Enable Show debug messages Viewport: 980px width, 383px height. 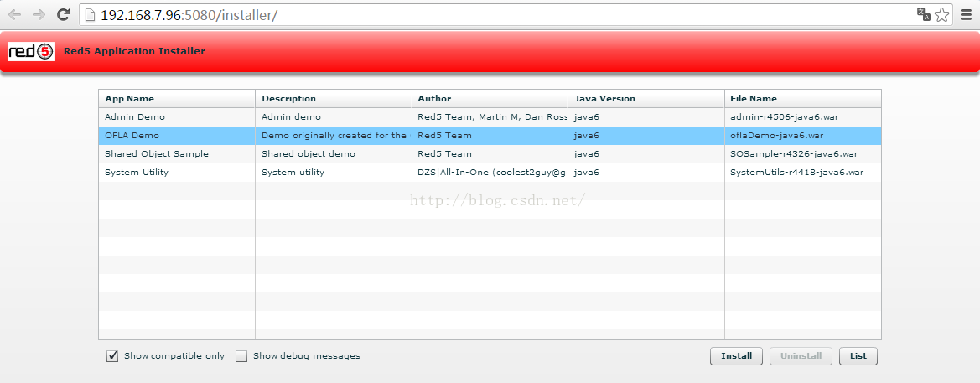pyautogui.click(x=241, y=356)
